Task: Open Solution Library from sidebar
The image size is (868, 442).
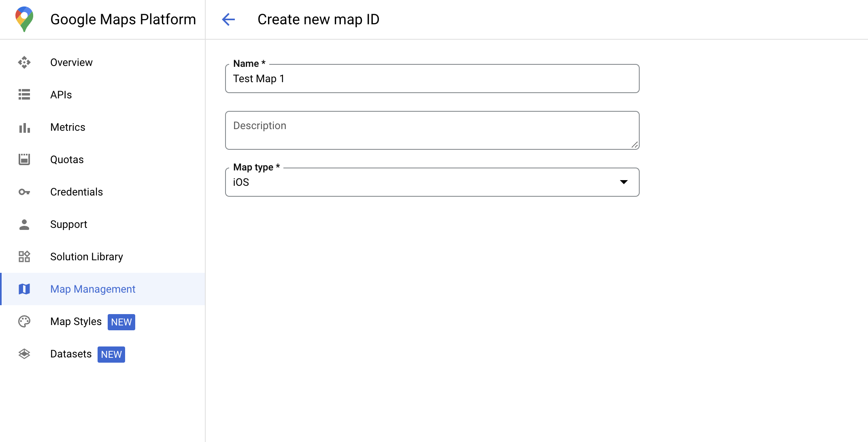Action: coord(87,257)
